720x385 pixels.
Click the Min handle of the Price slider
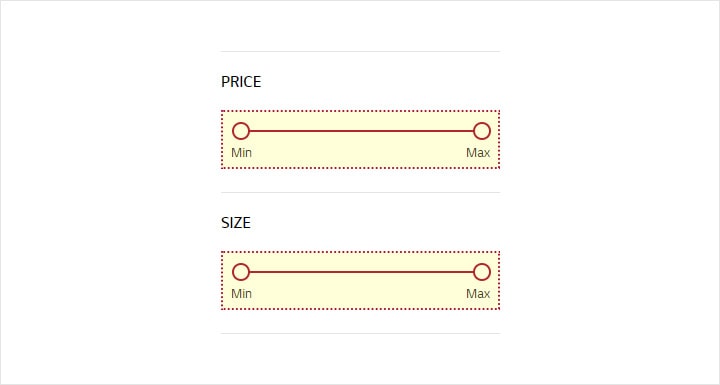pos(241,131)
